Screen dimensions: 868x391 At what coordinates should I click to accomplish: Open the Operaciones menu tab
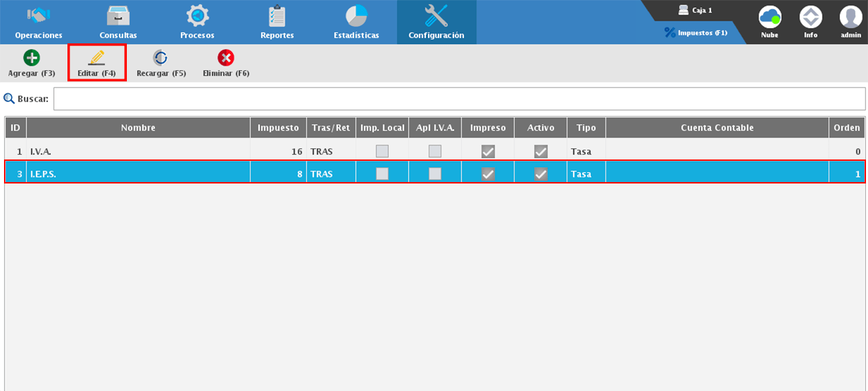click(39, 22)
